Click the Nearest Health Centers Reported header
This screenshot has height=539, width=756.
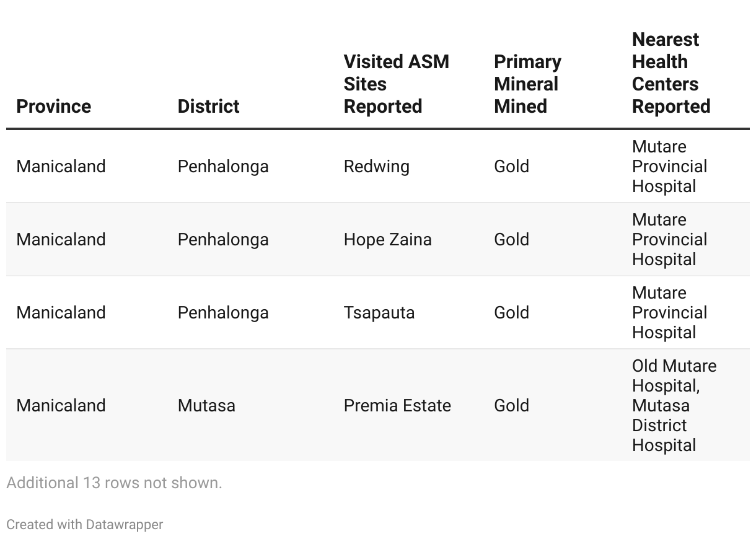coord(670,72)
